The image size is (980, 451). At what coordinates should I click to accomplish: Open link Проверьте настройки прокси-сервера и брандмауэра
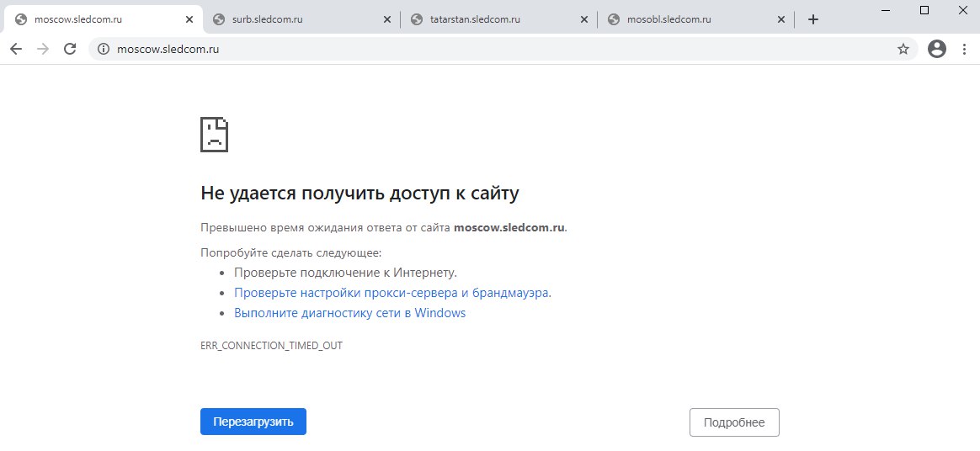pyautogui.click(x=392, y=293)
